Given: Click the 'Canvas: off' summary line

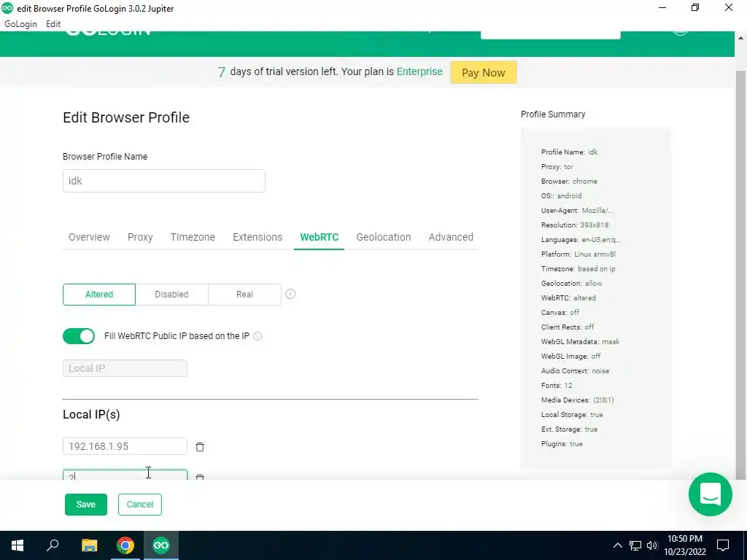Looking at the screenshot, I should 560,312.
